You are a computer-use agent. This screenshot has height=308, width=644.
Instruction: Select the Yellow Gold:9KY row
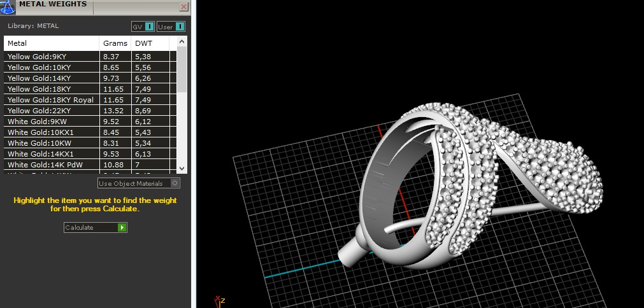coord(90,57)
